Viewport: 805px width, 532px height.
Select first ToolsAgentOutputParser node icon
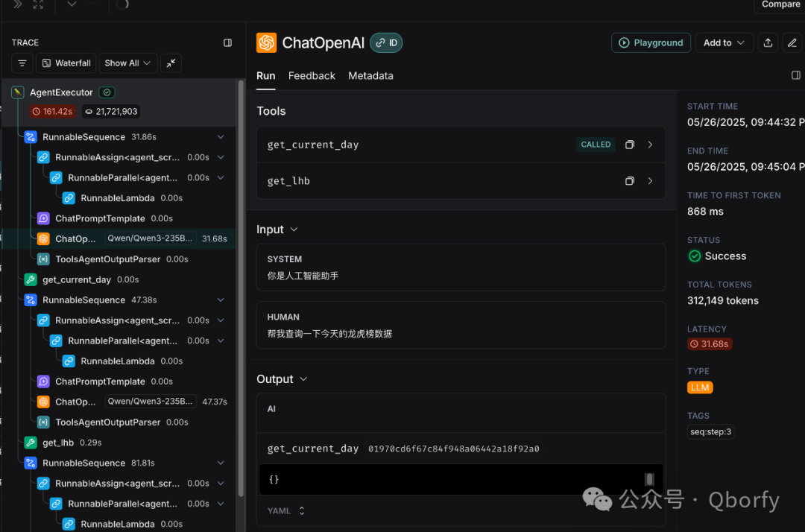[44, 259]
